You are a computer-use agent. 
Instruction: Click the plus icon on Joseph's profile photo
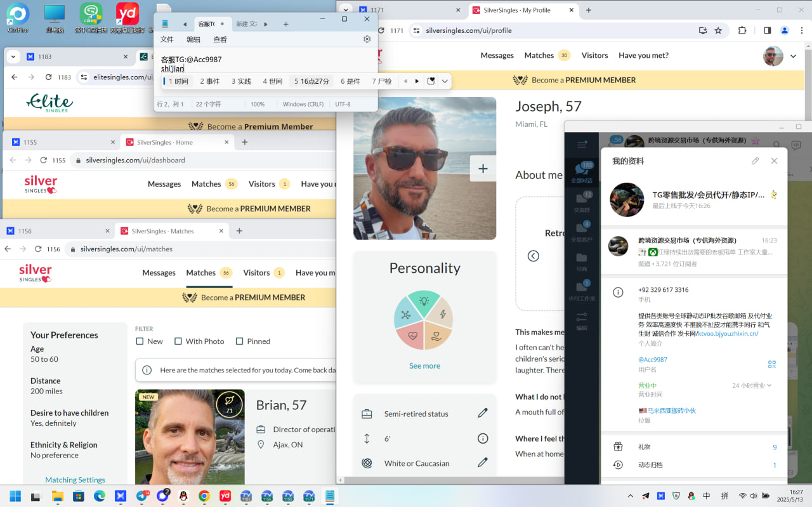pyautogui.click(x=483, y=169)
